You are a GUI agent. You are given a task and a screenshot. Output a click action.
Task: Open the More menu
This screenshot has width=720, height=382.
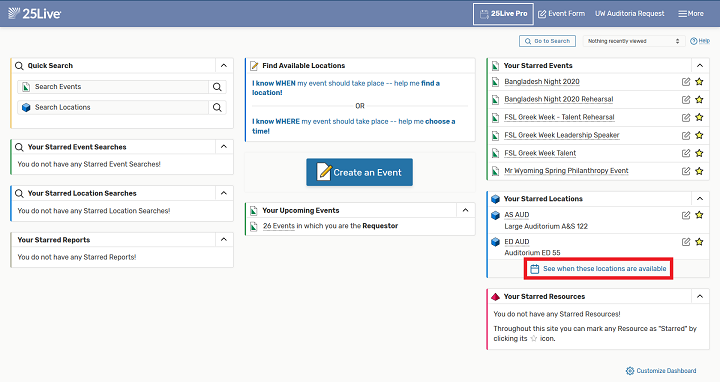[691, 14]
